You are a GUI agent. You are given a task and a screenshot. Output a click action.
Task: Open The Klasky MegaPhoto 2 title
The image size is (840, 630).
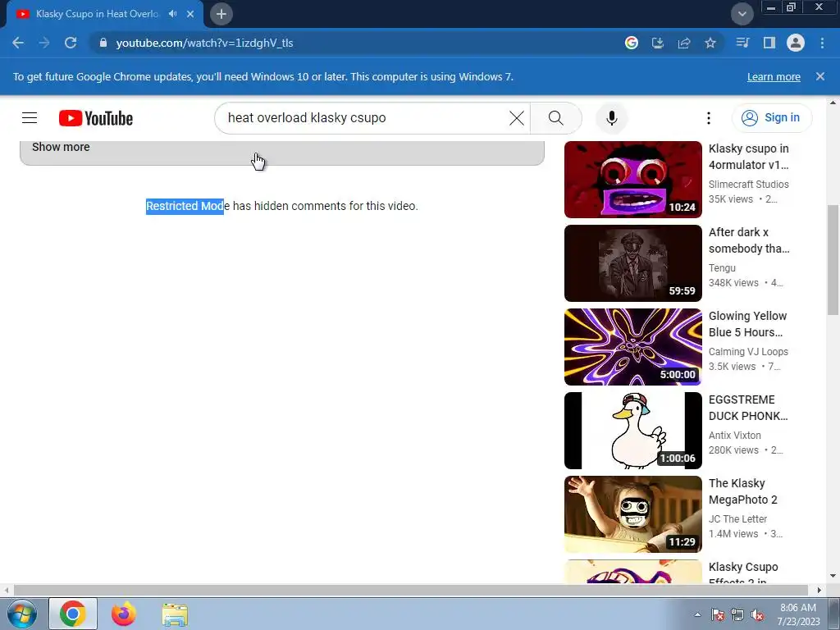pyautogui.click(x=742, y=491)
